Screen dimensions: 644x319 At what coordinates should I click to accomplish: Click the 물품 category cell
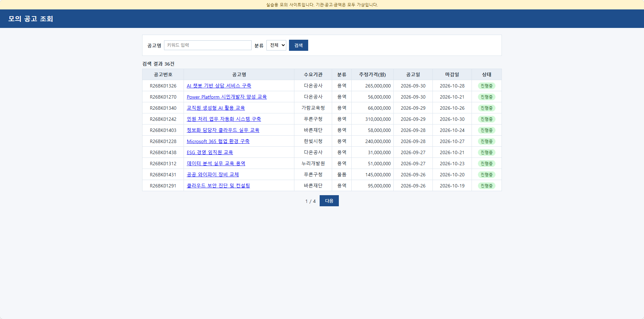[x=342, y=175]
